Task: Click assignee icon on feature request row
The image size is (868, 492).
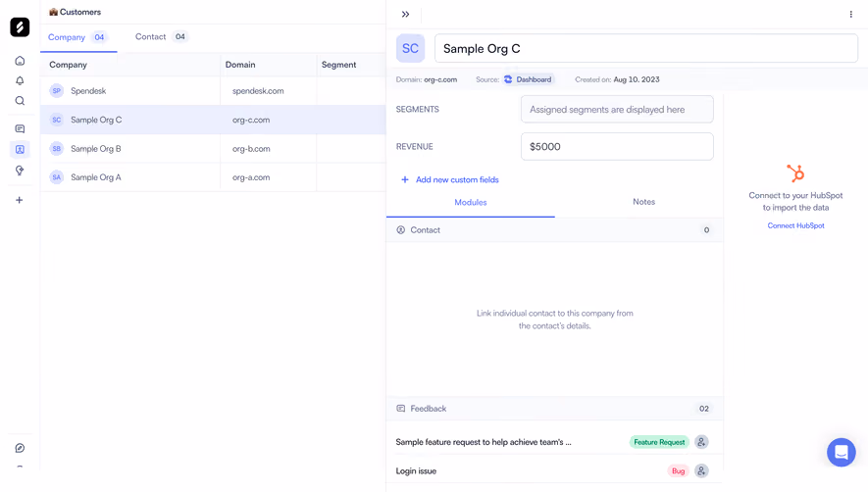Action: [x=701, y=442]
